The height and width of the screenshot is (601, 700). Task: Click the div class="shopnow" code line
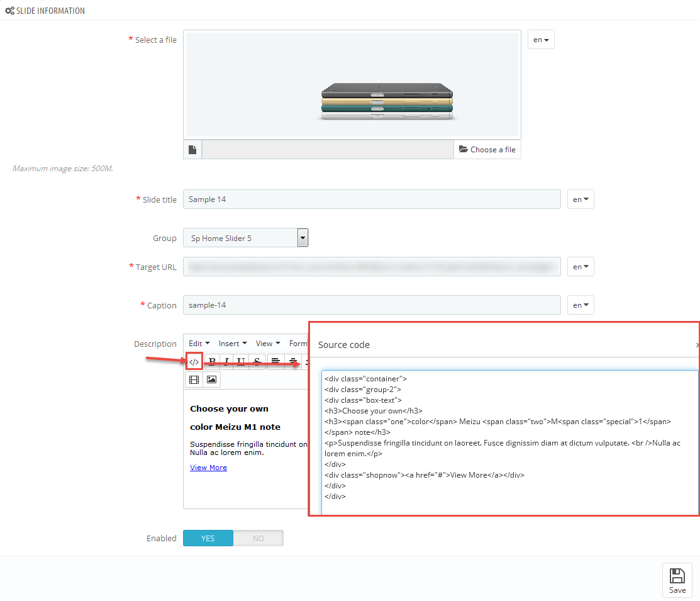click(425, 475)
